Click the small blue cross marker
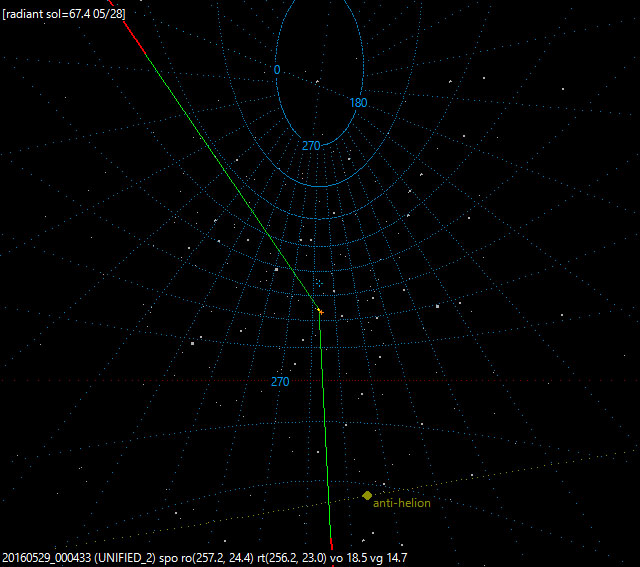Image resolution: width=640 pixels, height=567 pixels. point(319,283)
